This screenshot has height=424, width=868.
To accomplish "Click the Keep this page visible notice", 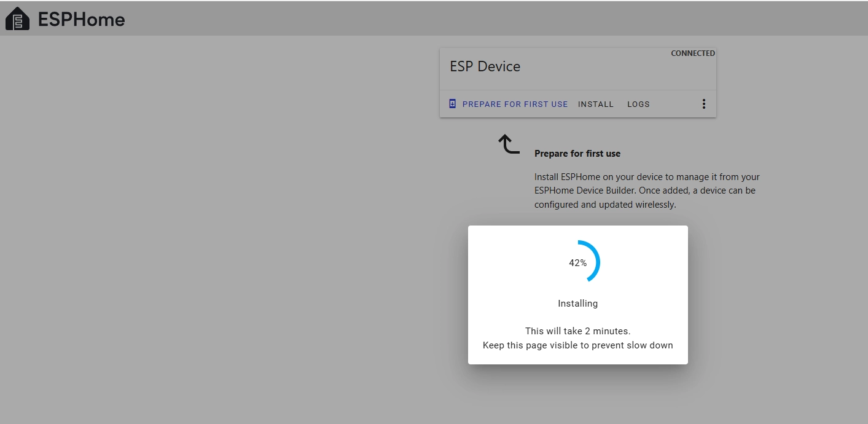I will coord(577,345).
